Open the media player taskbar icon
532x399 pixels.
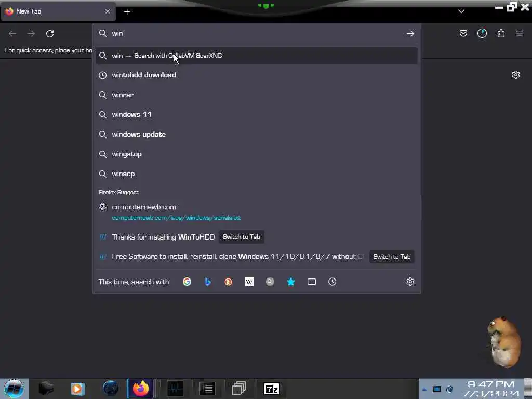(77, 389)
